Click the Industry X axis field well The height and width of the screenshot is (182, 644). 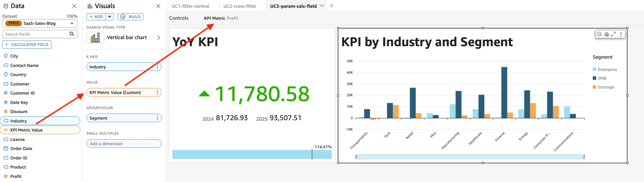(124, 67)
